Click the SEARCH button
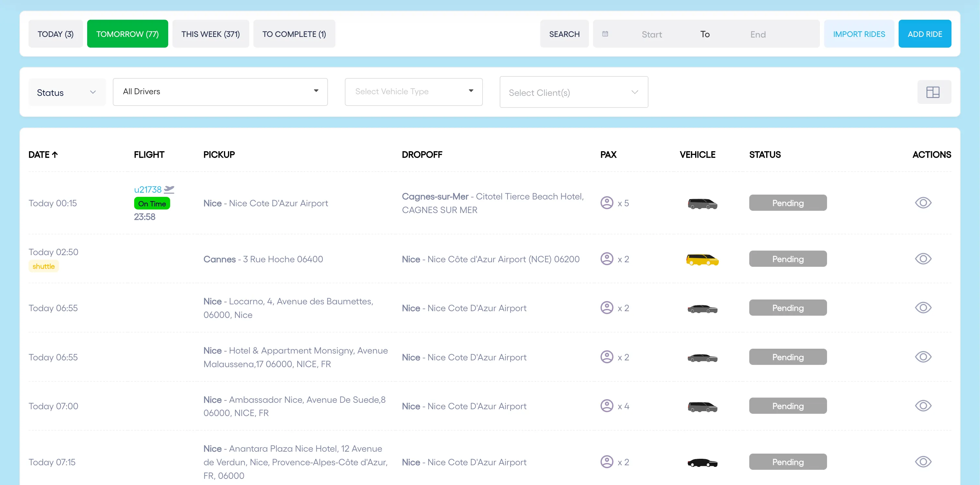980x485 pixels. point(564,34)
